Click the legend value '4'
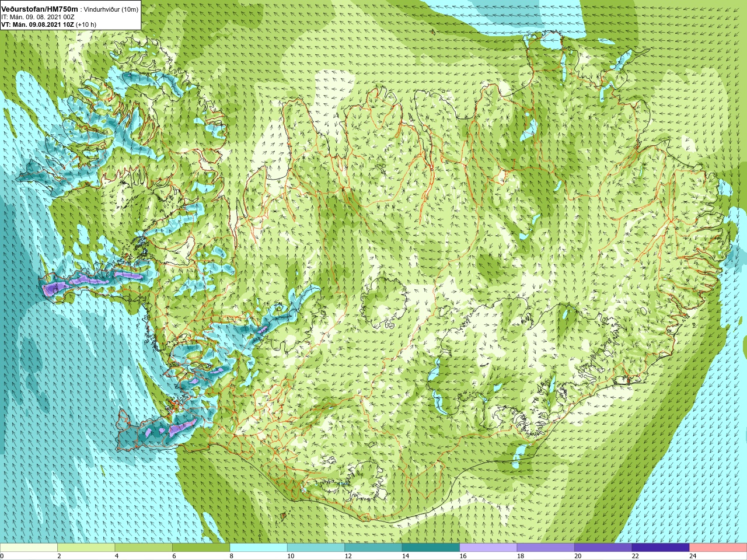Image resolution: width=747 pixels, height=560 pixels. tap(117, 556)
